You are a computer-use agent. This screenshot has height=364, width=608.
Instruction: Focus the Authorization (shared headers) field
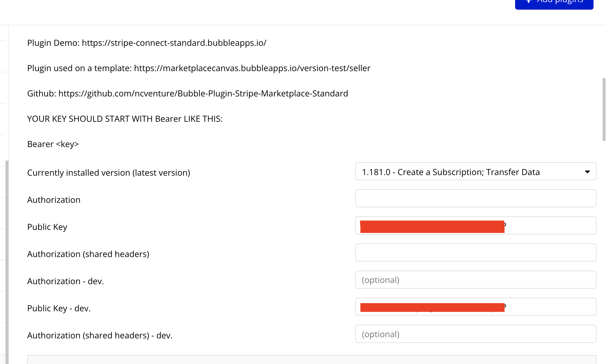tap(476, 253)
